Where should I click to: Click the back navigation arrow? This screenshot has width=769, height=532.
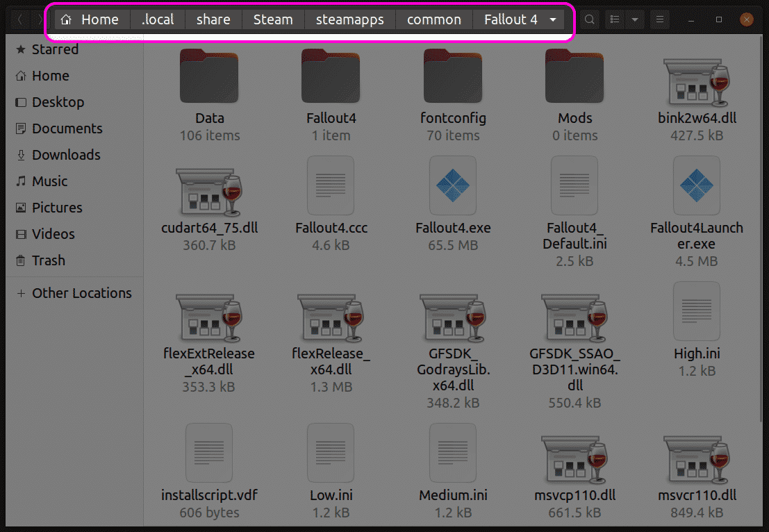click(x=20, y=19)
